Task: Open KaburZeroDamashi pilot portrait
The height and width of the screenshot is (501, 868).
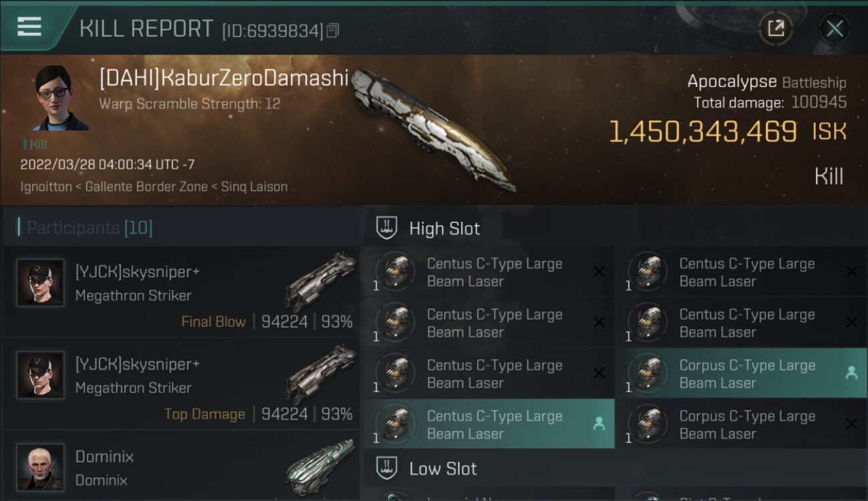Action: pos(60,98)
